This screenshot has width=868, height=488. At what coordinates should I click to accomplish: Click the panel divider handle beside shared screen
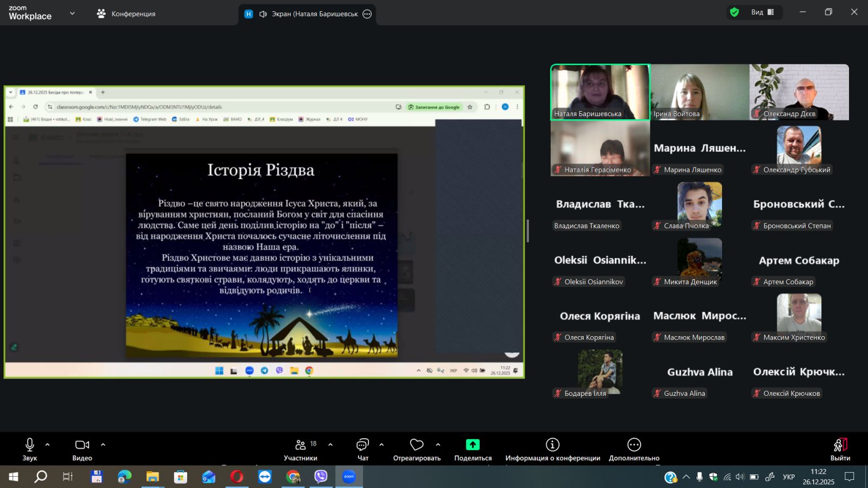(528, 232)
